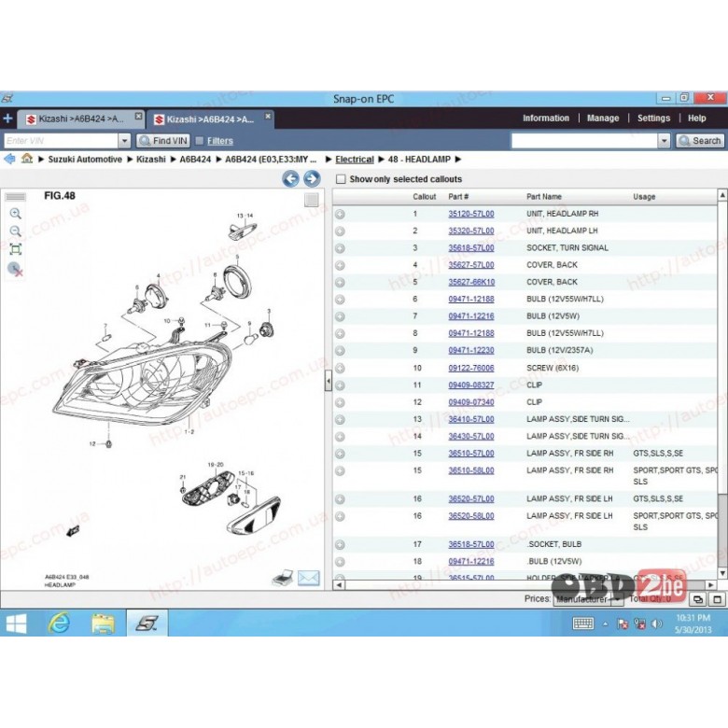This screenshot has width=728, height=728.
Task: Go to next figure blue arrow
Action: 312,179
